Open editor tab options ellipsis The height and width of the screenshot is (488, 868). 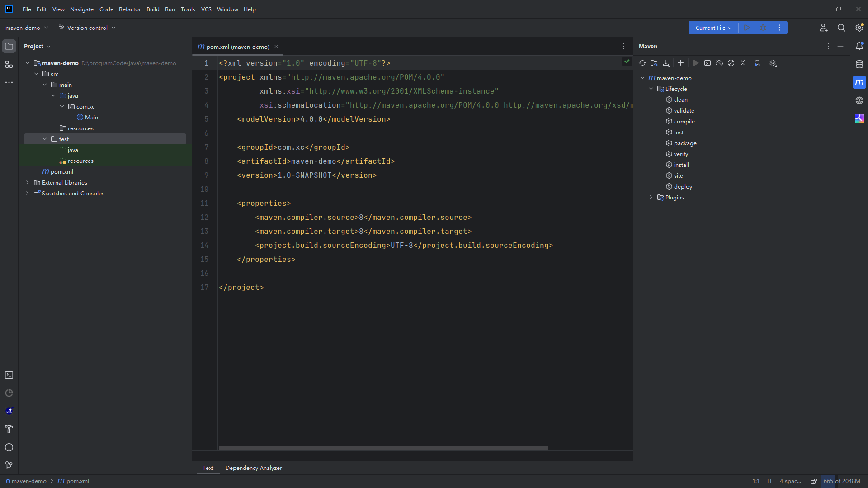[x=624, y=46]
